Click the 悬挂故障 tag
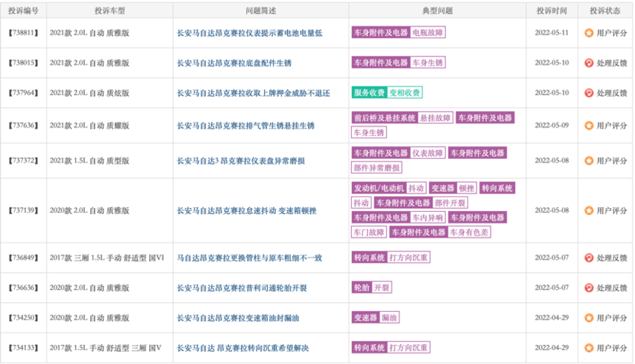The width and height of the screenshot is (635, 364). coord(435,118)
